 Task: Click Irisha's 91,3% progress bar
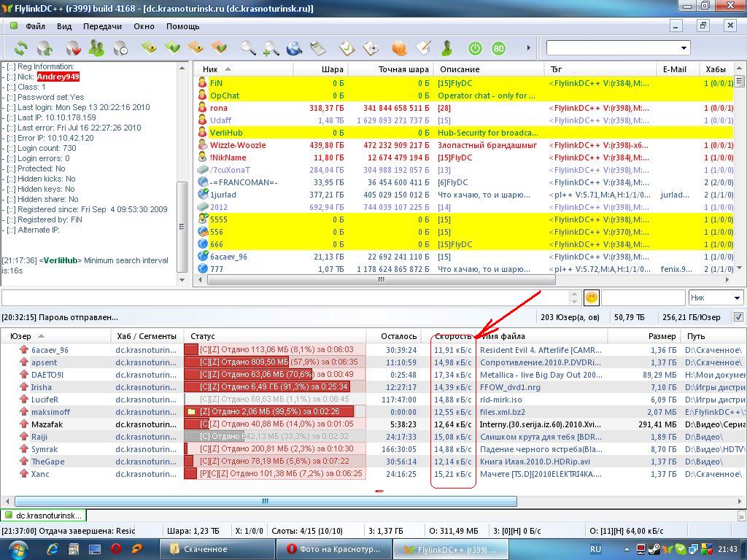[275, 386]
